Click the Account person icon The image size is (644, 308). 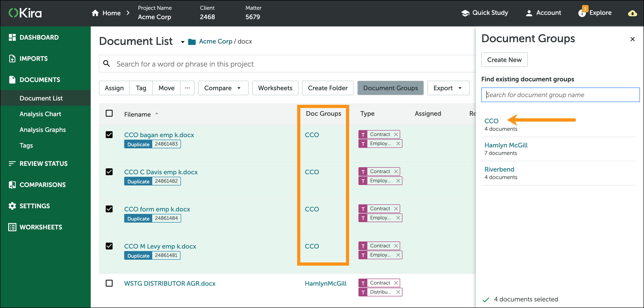click(x=529, y=13)
